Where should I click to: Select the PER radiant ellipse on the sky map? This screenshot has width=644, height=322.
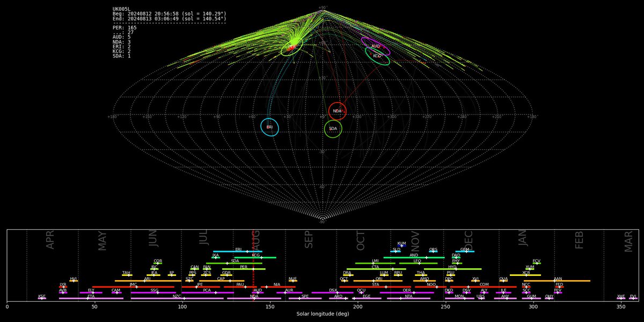tap(292, 47)
